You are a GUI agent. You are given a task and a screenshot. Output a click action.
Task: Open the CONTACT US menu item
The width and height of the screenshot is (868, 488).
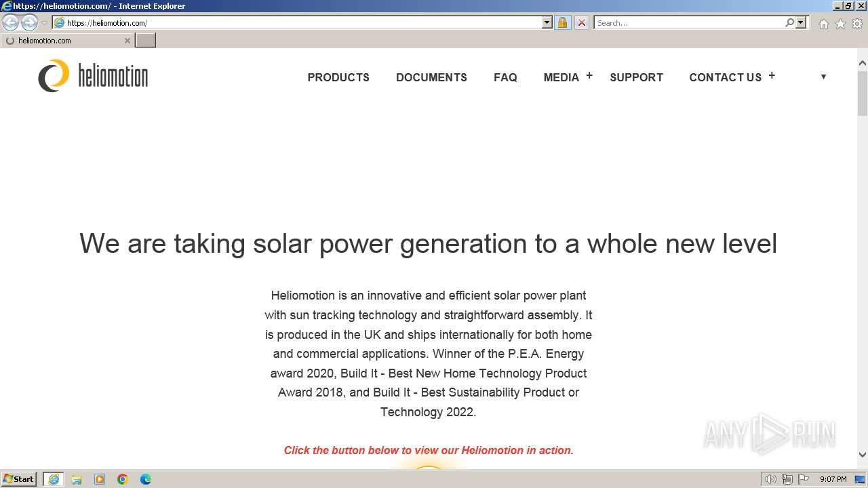point(725,77)
